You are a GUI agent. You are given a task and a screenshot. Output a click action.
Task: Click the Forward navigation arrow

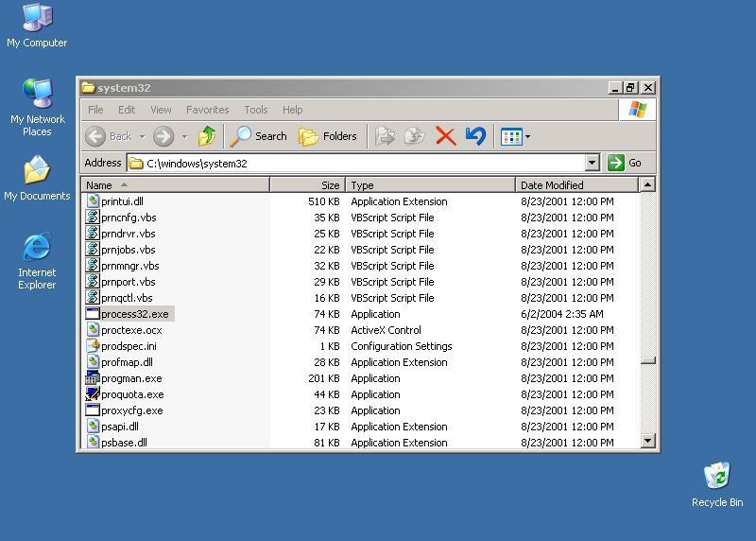click(x=163, y=136)
